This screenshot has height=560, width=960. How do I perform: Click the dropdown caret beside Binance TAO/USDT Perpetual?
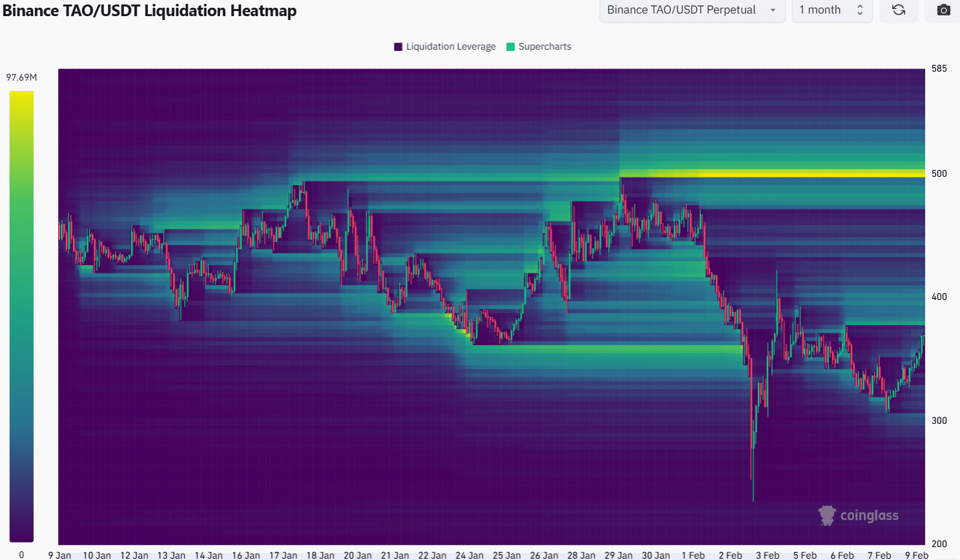tap(772, 10)
